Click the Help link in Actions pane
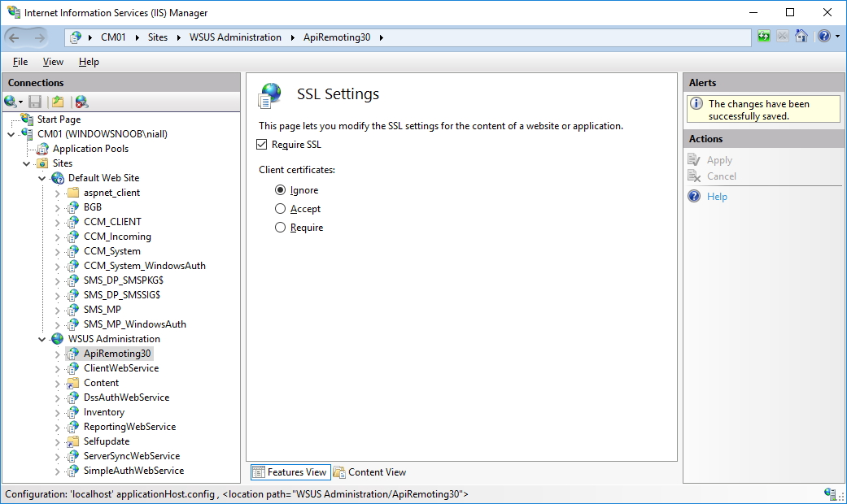 (717, 197)
